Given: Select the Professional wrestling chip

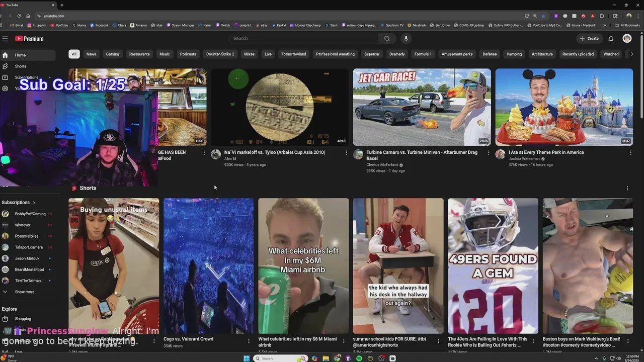Looking at the screenshot, I should click(x=335, y=54).
